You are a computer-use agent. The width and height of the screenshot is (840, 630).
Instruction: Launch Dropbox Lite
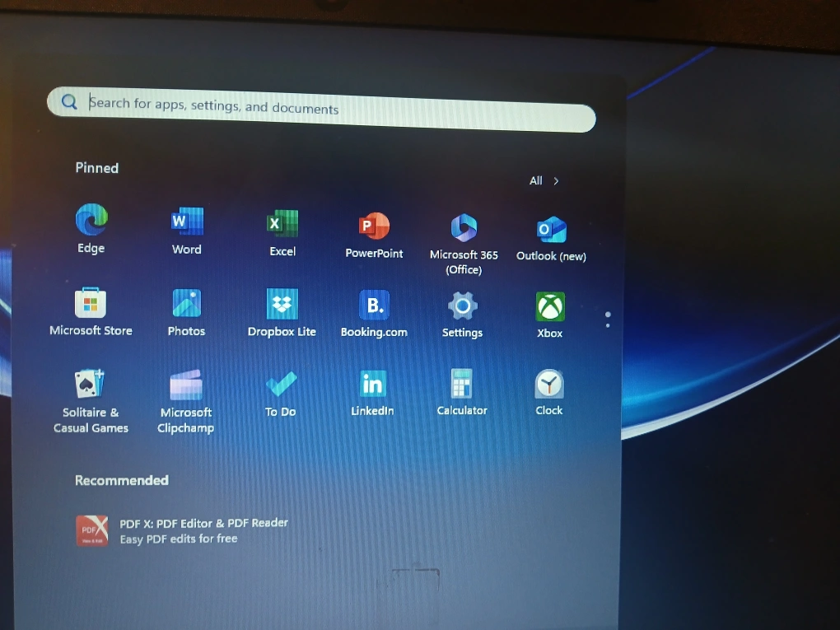282,305
